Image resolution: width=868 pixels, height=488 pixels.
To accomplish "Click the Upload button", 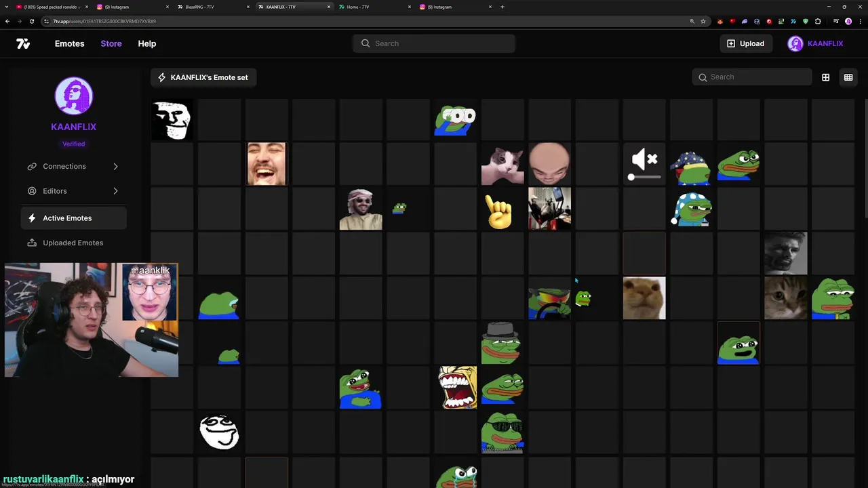I will click(x=745, y=43).
